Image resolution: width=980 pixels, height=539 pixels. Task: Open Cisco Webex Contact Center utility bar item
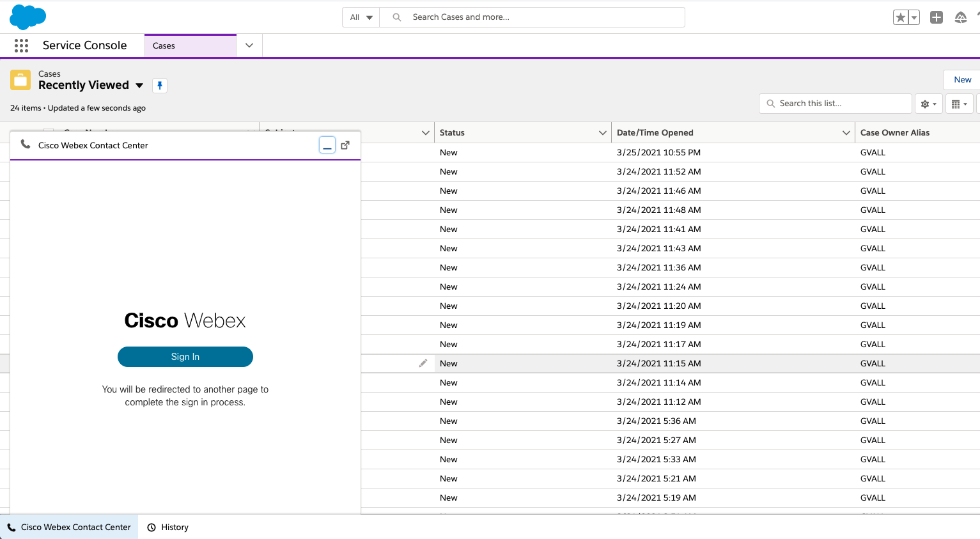[x=69, y=527]
